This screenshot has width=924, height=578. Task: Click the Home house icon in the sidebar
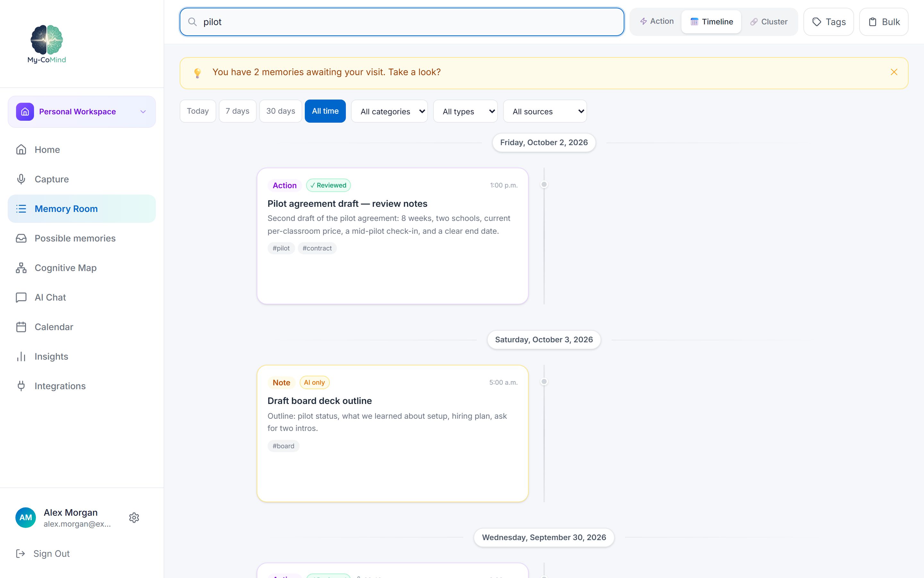coord(21,149)
